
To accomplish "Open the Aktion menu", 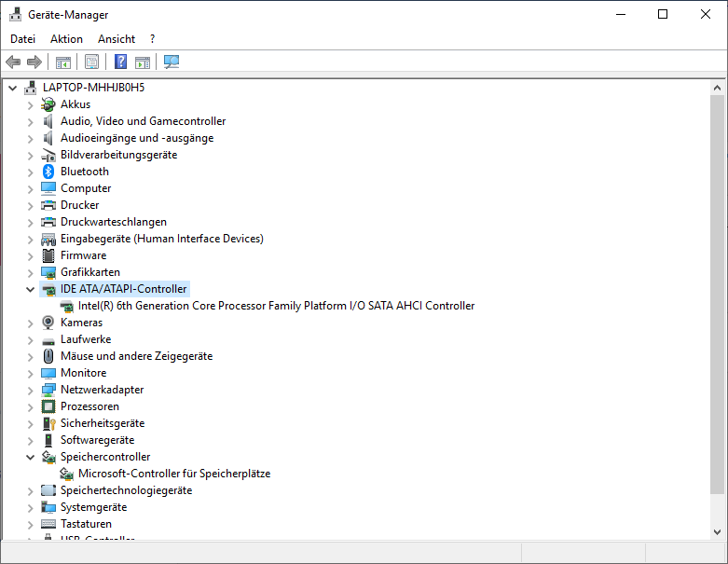I will [x=66, y=39].
